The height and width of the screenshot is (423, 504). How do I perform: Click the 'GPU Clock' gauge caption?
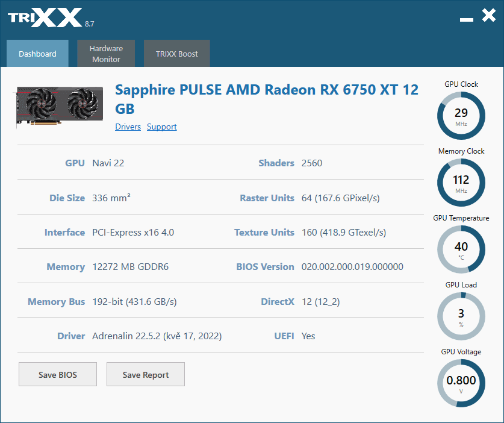coord(461,84)
